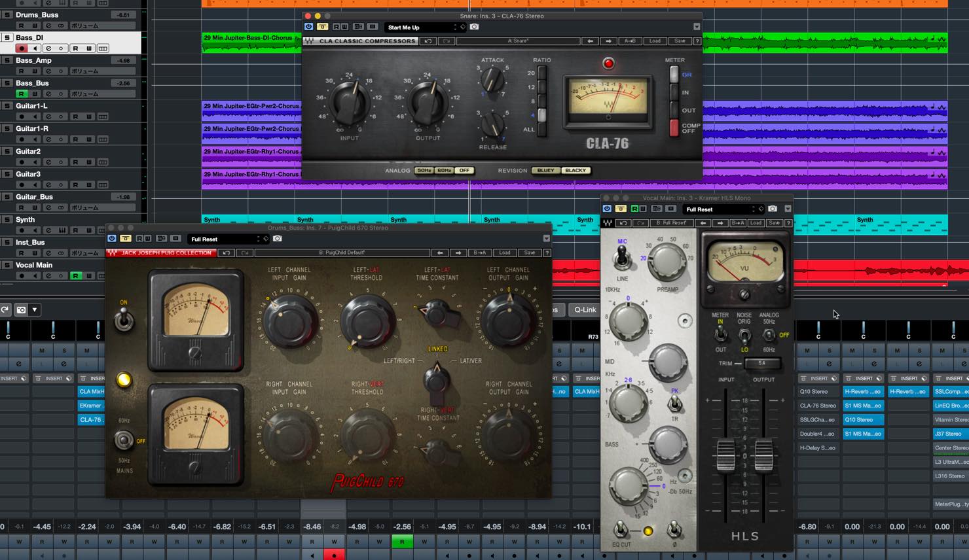Click the Kramer HLS OUTPUT fader
Viewport: 969px width, 560px height.
click(x=764, y=455)
